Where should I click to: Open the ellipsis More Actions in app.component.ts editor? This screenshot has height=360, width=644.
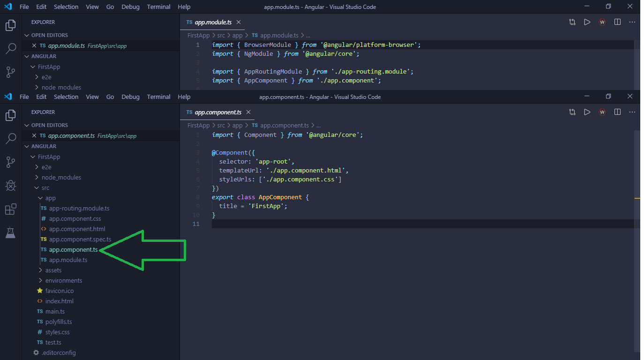pyautogui.click(x=632, y=112)
